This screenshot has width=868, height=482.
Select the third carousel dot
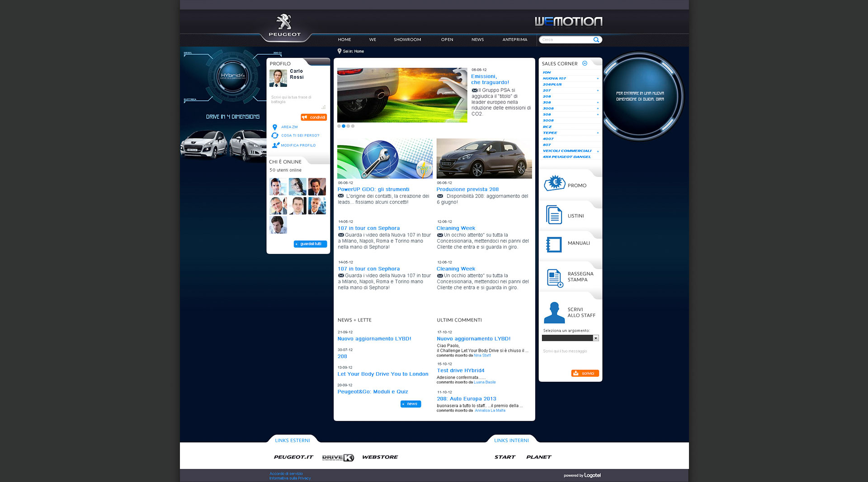[348, 126]
